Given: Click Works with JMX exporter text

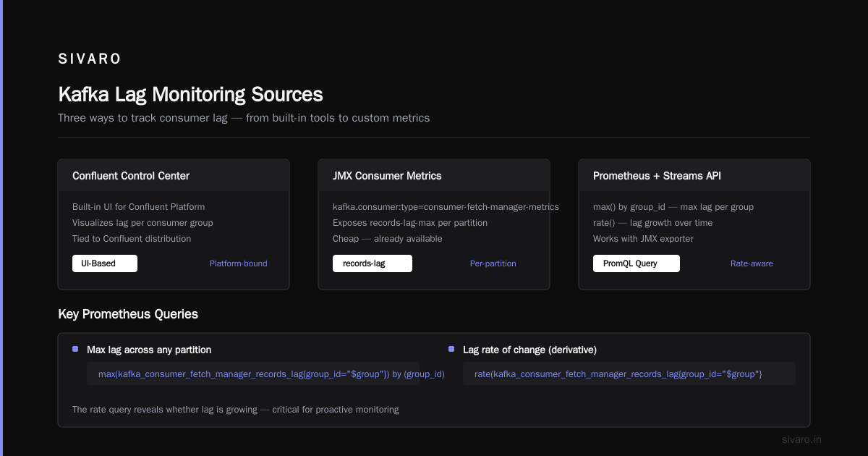Looking at the screenshot, I should tap(643, 239).
